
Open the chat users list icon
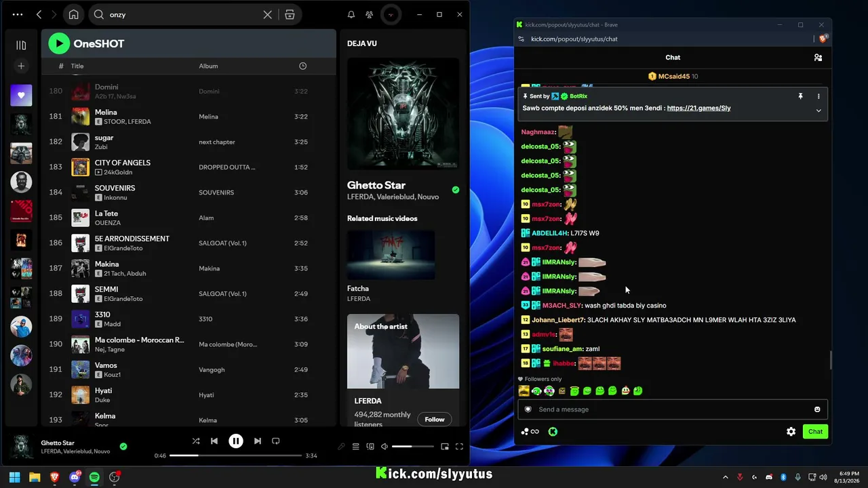818,58
